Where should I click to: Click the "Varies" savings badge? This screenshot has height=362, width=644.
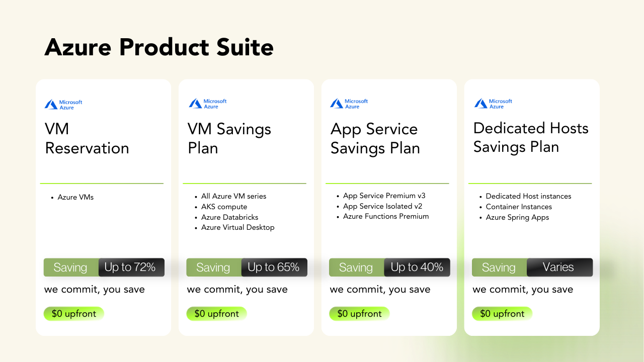pos(558,267)
